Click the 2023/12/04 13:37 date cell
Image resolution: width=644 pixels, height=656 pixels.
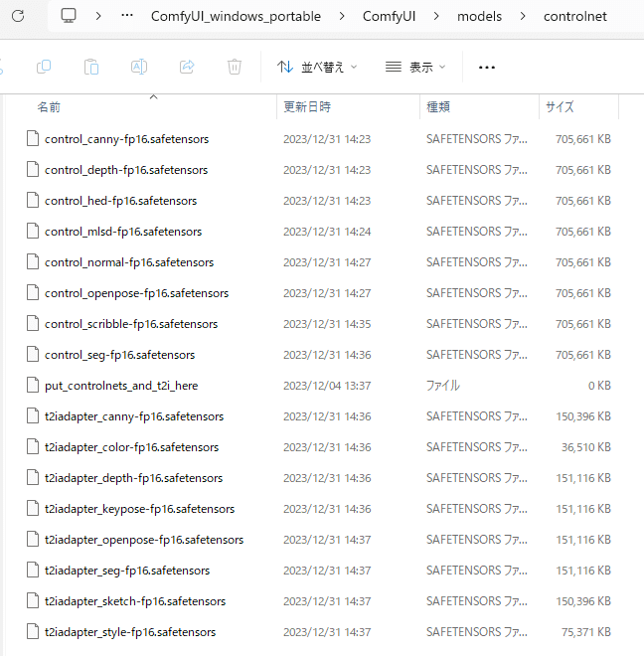[x=327, y=386]
